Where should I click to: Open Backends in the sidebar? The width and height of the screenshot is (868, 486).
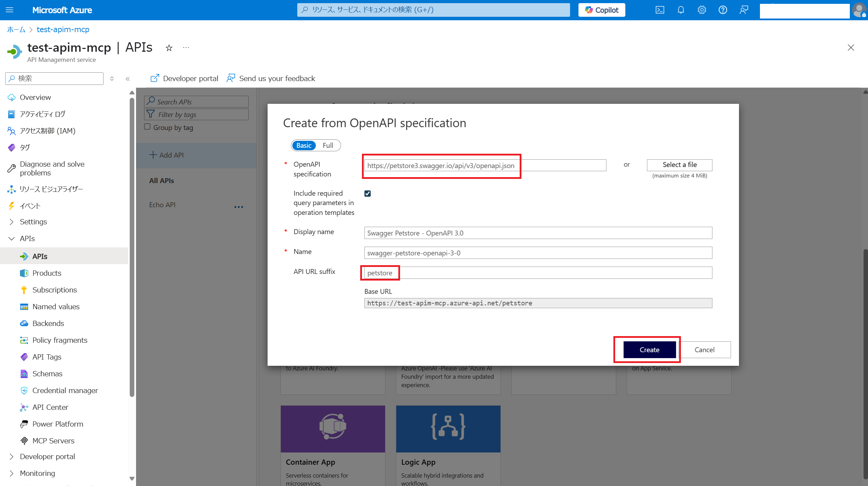(x=48, y=323)
